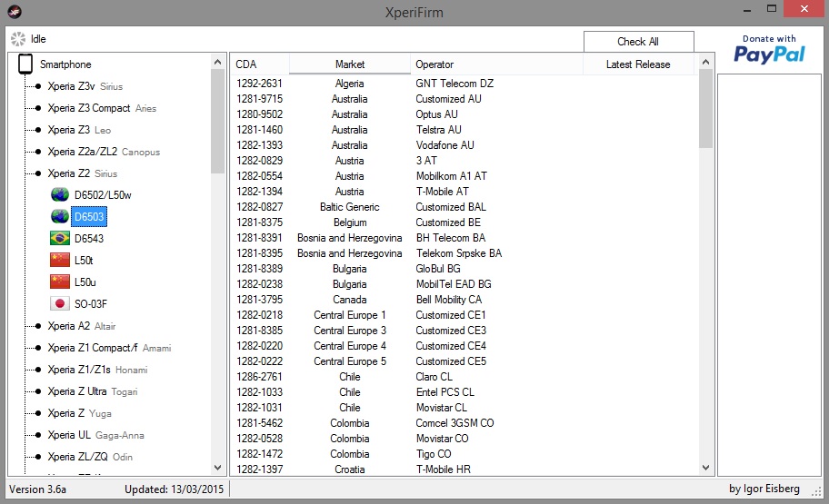Select the Telstra AU row
Viewport: 829px width, 504px height.
click(x=464, y=130)
